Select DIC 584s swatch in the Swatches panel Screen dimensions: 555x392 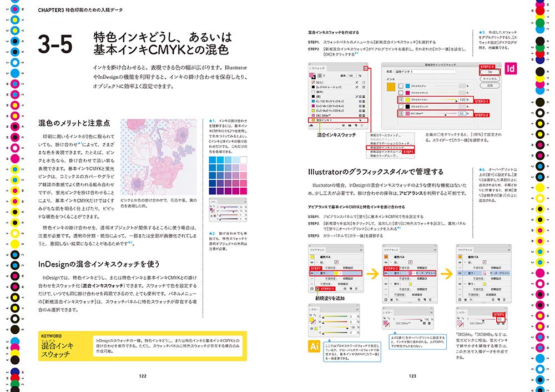click(x=338, y=115)
